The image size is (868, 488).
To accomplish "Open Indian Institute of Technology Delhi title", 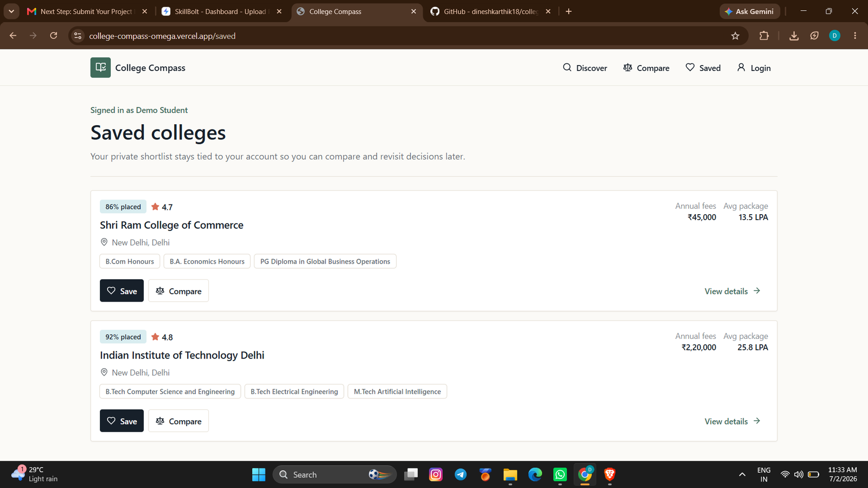I will [x=182, y=355].
